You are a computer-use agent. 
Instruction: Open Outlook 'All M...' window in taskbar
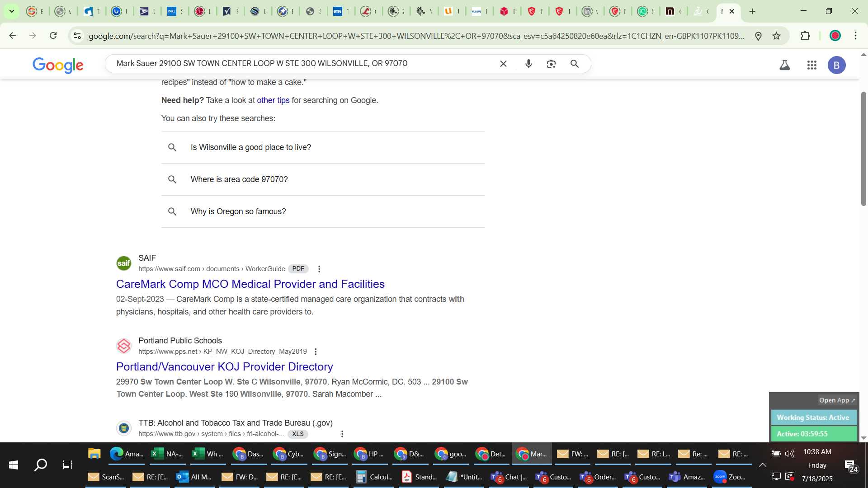click(x=193, y=477)
